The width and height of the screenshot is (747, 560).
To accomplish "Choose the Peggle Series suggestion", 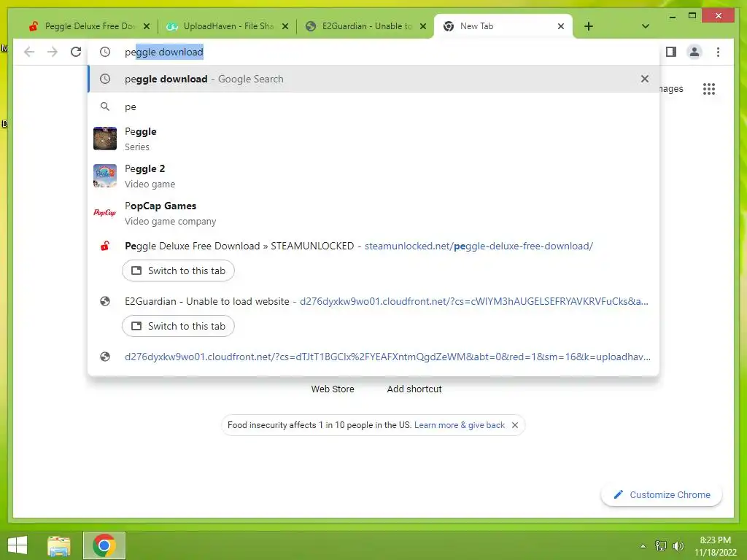I will click(373, 139).
